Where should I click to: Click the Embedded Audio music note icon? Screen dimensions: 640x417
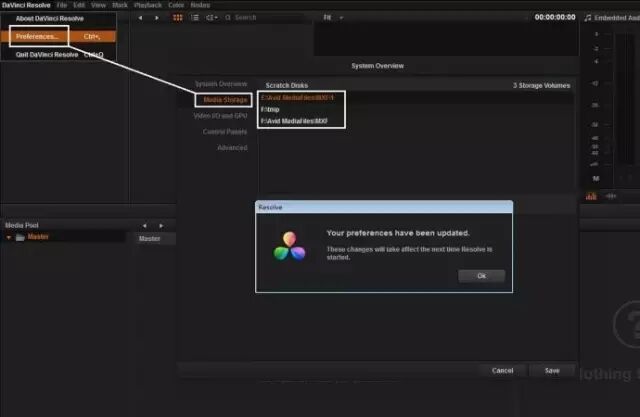(588, 18)
